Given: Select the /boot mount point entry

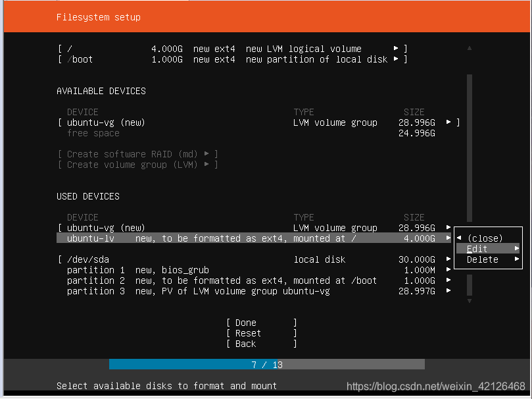Looking at the screenshot, I should click(x=232, y=59).
